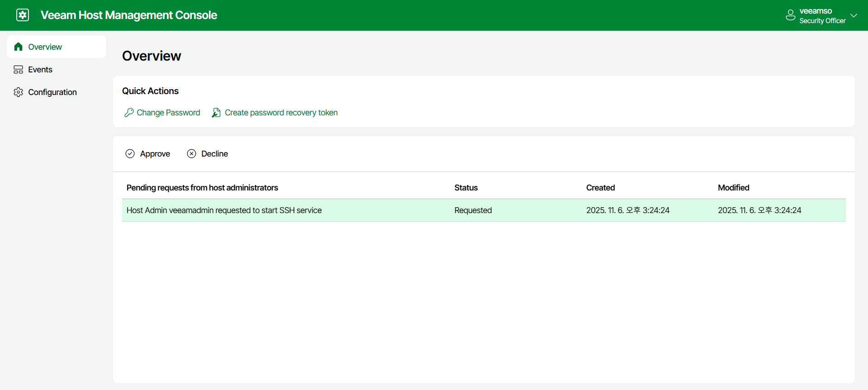The height and width of the screenshot is (390, 868).
Task: Click the Veeam logo icon in header
Action: click(x=23, y=15)
